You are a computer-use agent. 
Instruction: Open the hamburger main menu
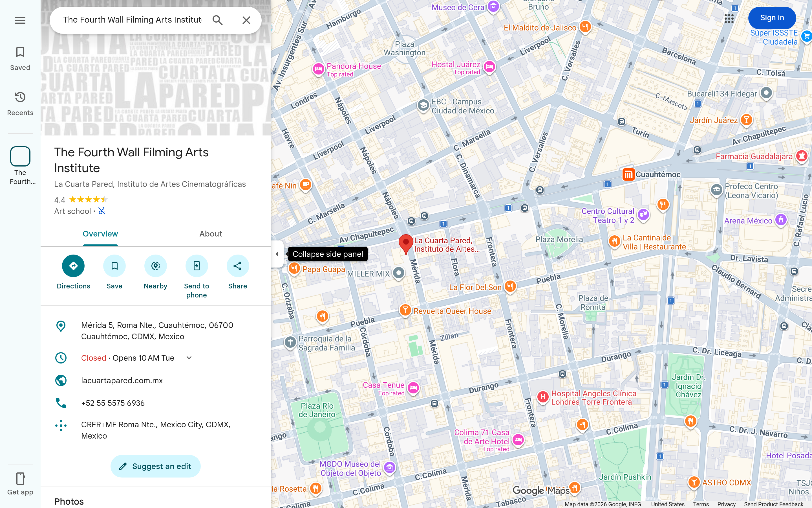(20, 20)
